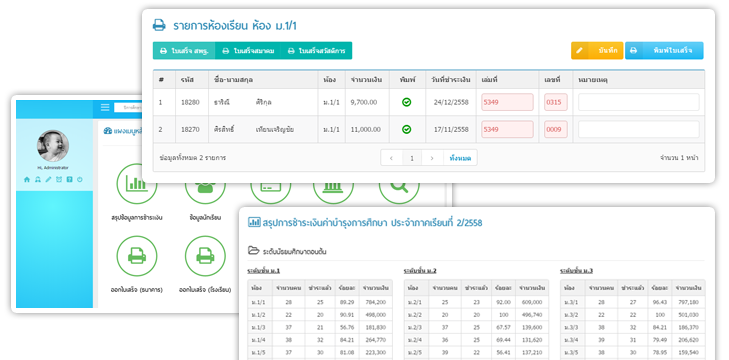This screenshot has width=729, height=360.
Task: Click the pencil edit icon in sidebar
Action: [48, 179]
